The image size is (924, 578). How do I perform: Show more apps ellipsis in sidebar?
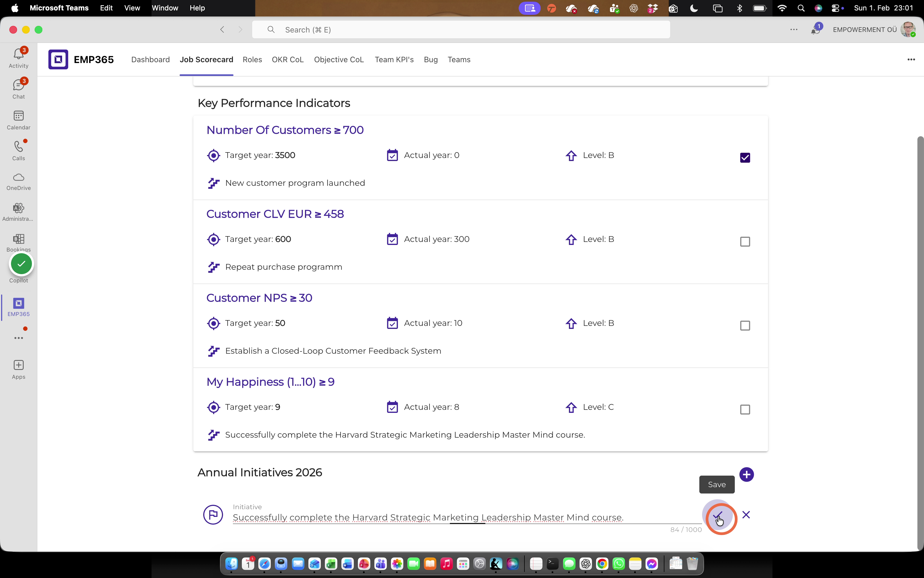tap(18, 338)
